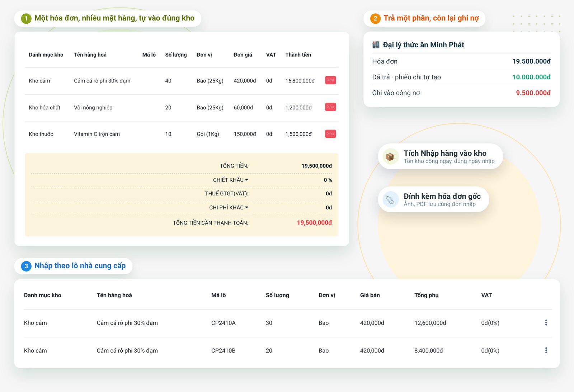The height and width of the screenshot is (392, 574).
Task: Click heading Trả một phần, còn lại ghi nợ
Action: coord(431,18)
